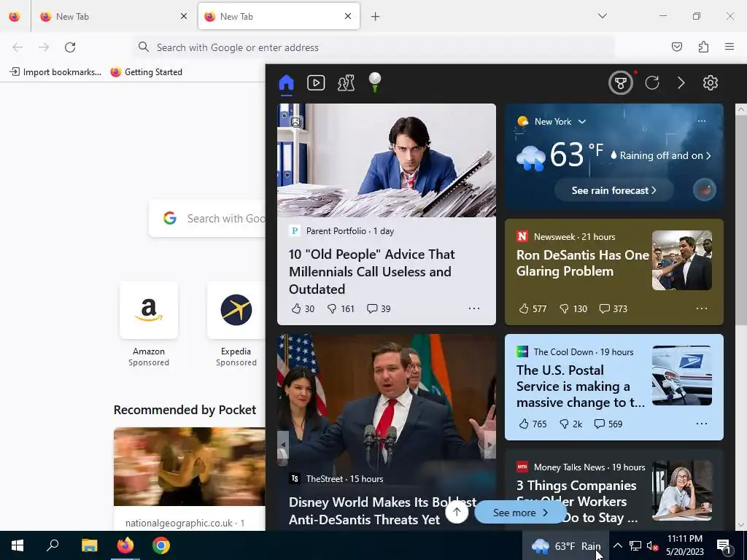This screenshot has width=747, height=560.
Task: Open Firefox extensions puzzle icon
Action: point(703,47)
